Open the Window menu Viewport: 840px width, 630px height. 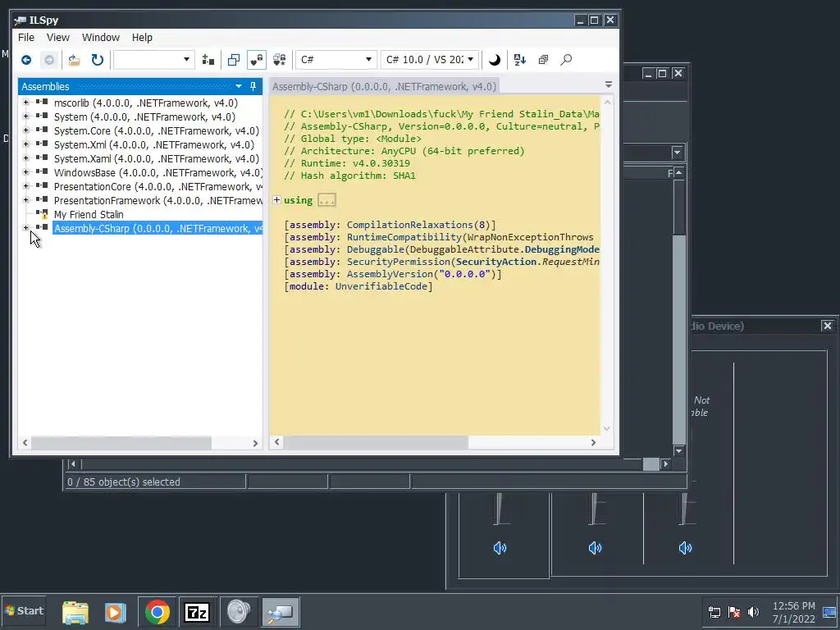pos(101,38)
